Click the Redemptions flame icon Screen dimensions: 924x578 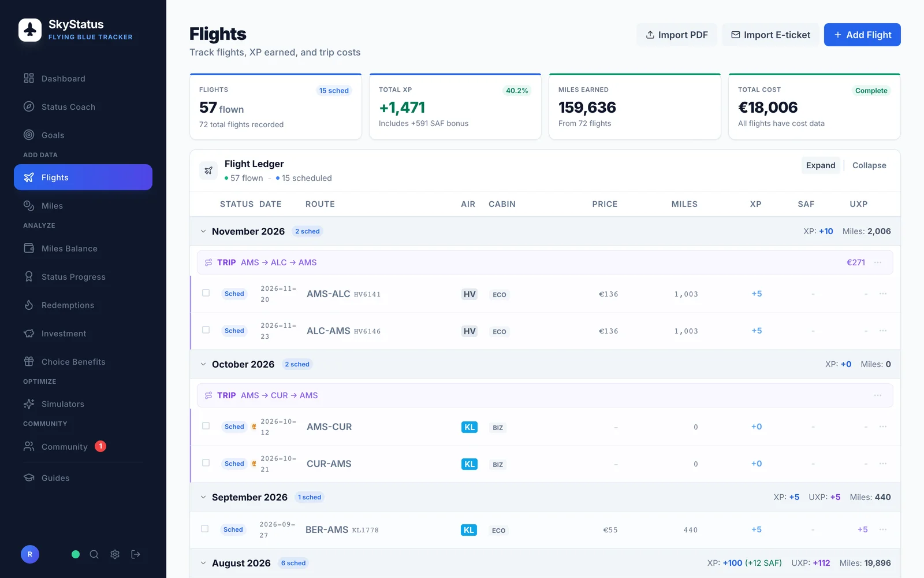click(29, 305)
